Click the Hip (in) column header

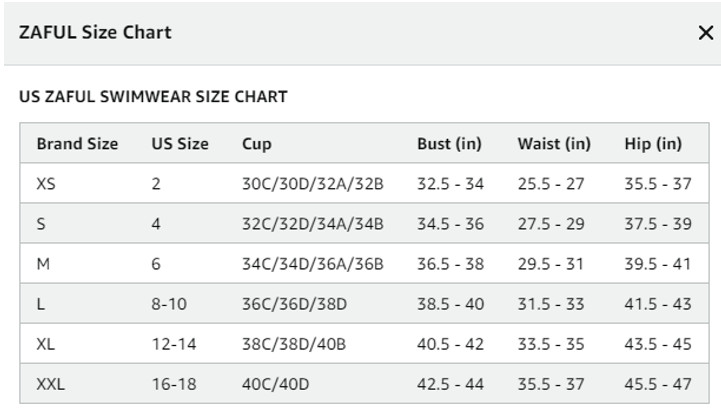click(653, 144)
